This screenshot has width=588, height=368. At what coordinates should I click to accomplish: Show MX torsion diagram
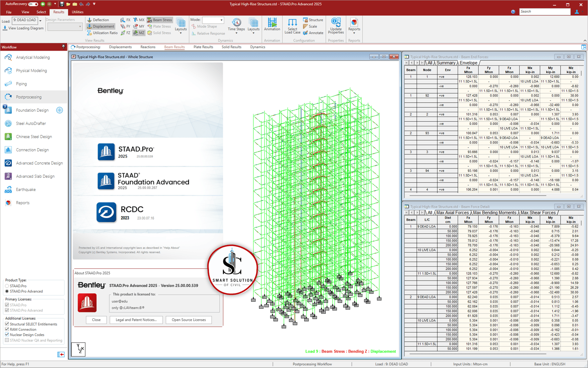tap(139, 20)
